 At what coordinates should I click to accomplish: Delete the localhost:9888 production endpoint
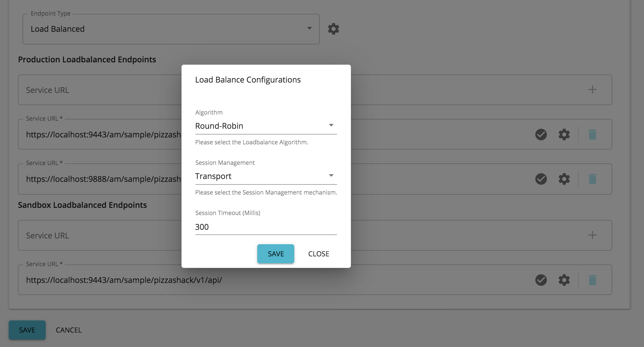click(x=592, y=179)
